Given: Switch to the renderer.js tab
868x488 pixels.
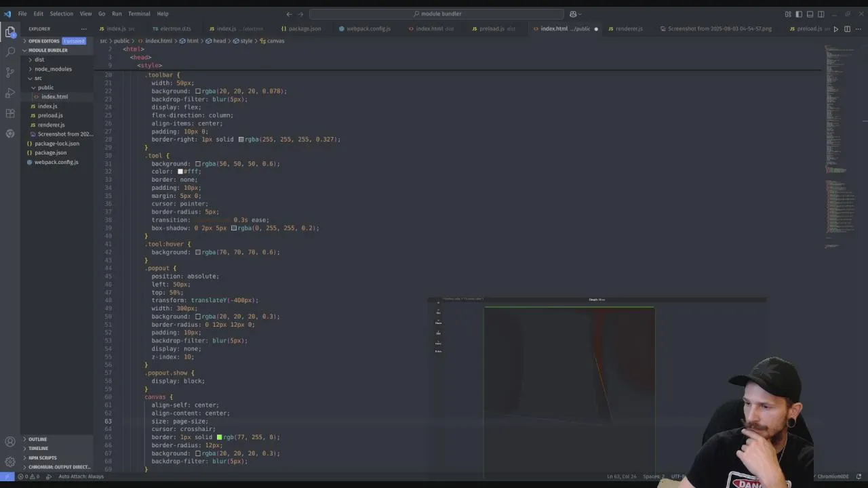Looking at the screenshot, I should pos(625,28).
